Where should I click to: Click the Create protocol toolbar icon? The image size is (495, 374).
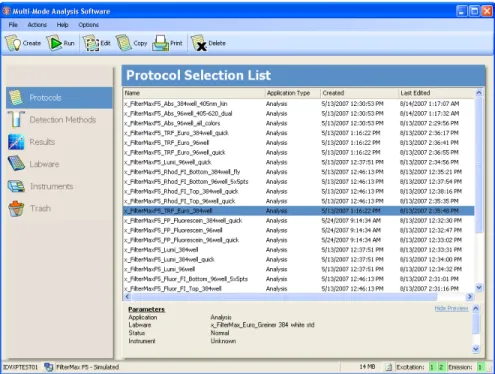(13, 43)
